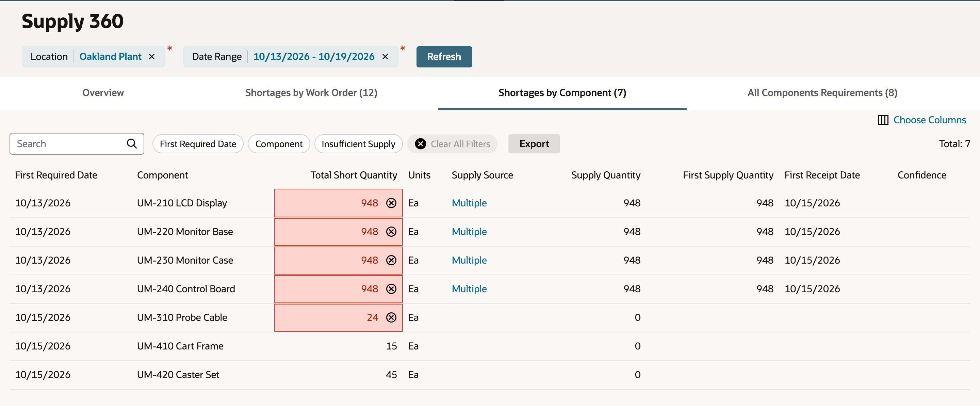Open the Choose Columns link
Viewport: 980px width, 406px height.
tap(929, 120)
